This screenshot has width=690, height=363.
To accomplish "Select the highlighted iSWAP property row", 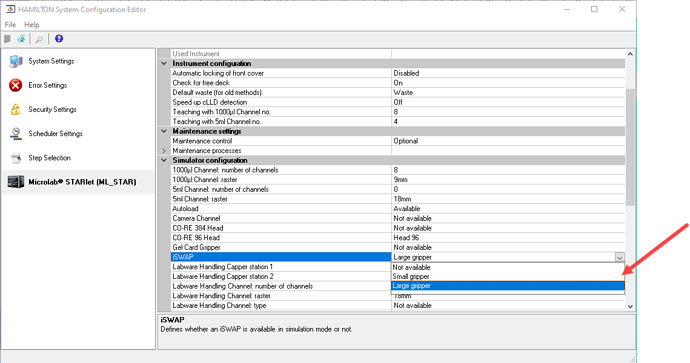I will coord(281,257).
